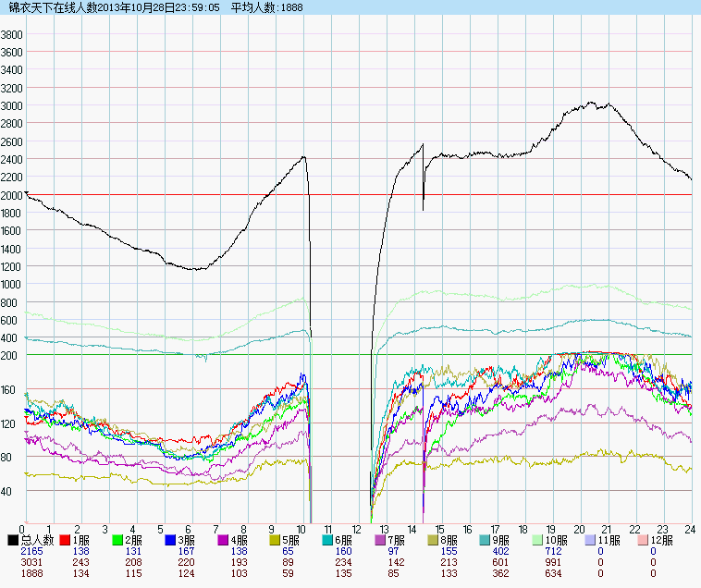Click hour 20 on the x-axis

[578, 530]
